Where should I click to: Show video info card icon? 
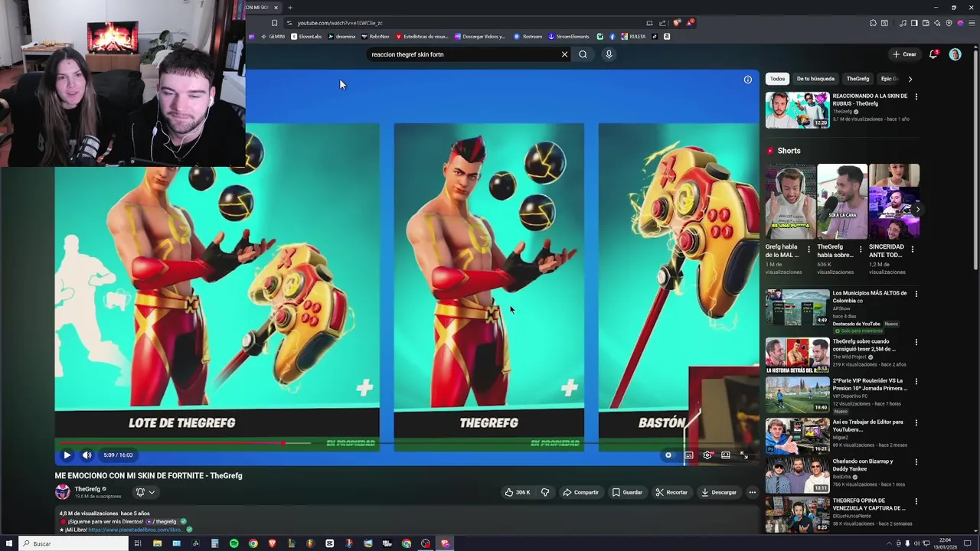click(748, 80)
